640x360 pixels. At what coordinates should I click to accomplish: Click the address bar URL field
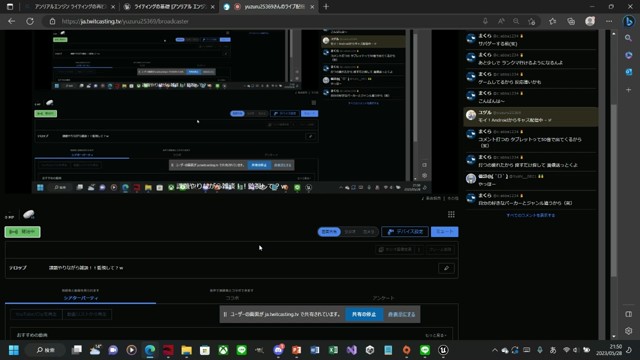tap(261, 21)
